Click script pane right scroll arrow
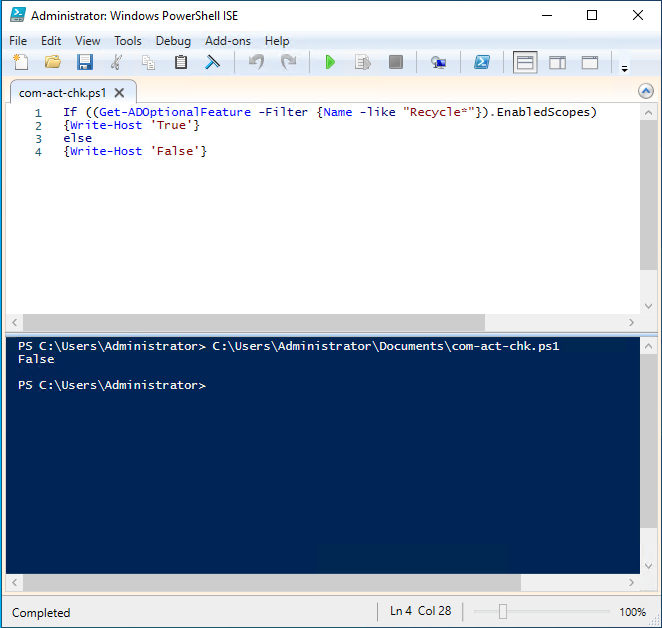The width and height of the screenshot is (662, 628). coord(632,323)
